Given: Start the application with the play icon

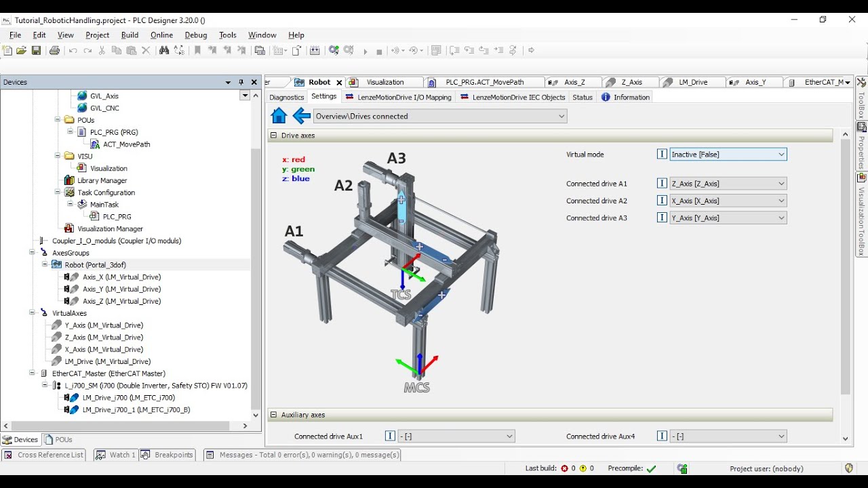Looking at the screenshot, I should tap(366, 51).
